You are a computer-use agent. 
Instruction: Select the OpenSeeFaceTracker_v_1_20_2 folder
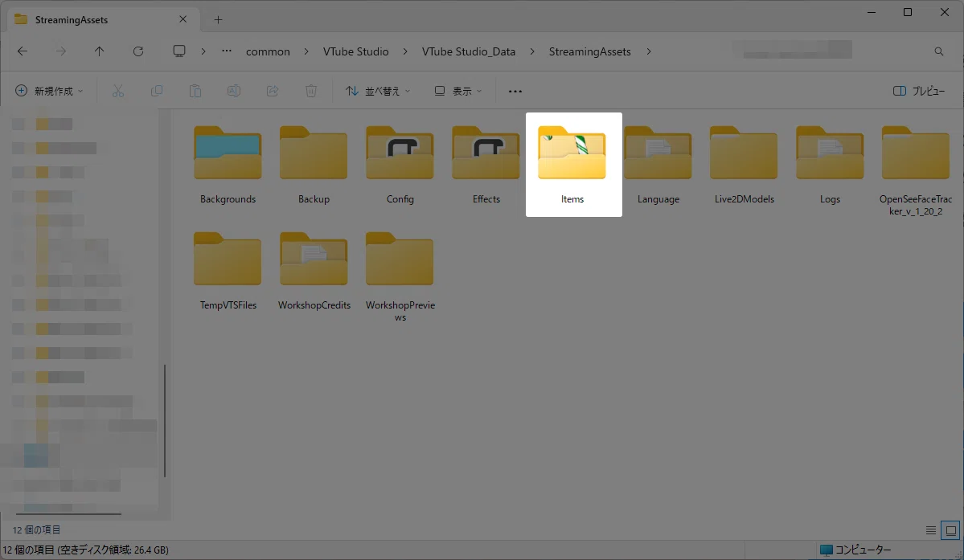point(916,170)
